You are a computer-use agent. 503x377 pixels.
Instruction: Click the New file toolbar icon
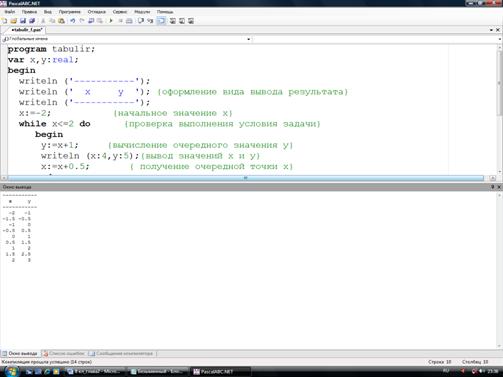pyautogui.click(x=5, y=21)
